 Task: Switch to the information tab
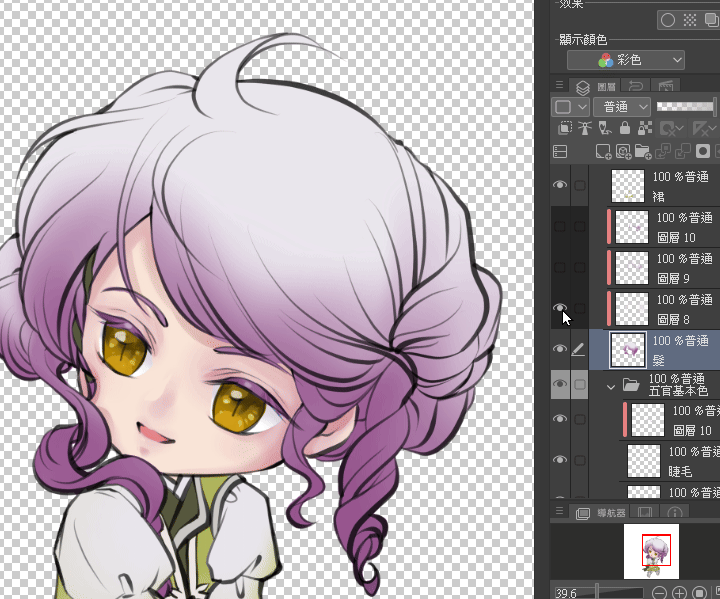click(675, 513)
